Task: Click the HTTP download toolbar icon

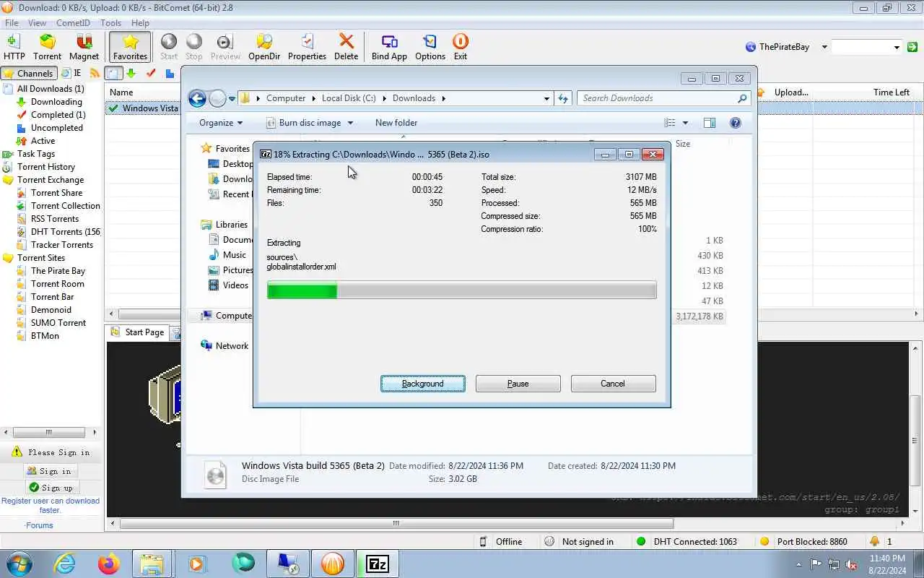Action: [14, 47]
